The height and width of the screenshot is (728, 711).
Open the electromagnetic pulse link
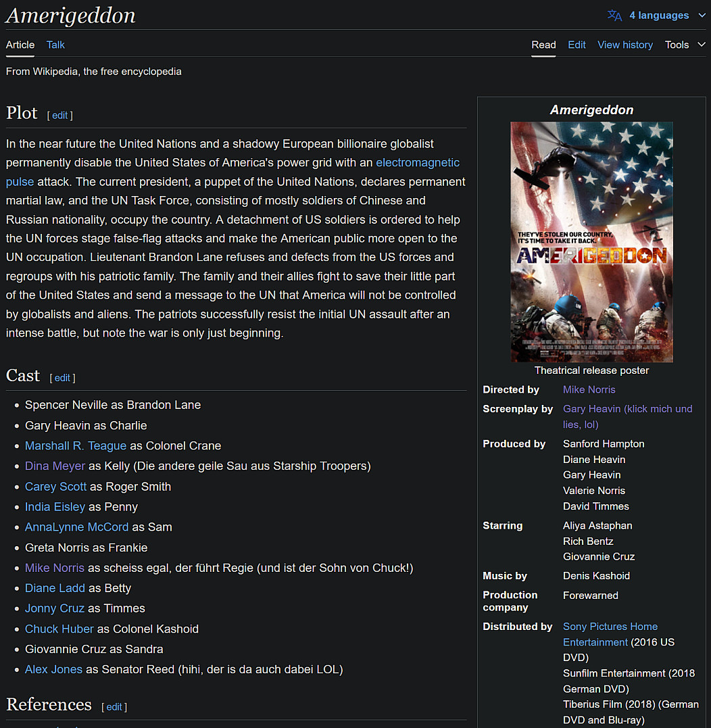[x=417, y=163]
